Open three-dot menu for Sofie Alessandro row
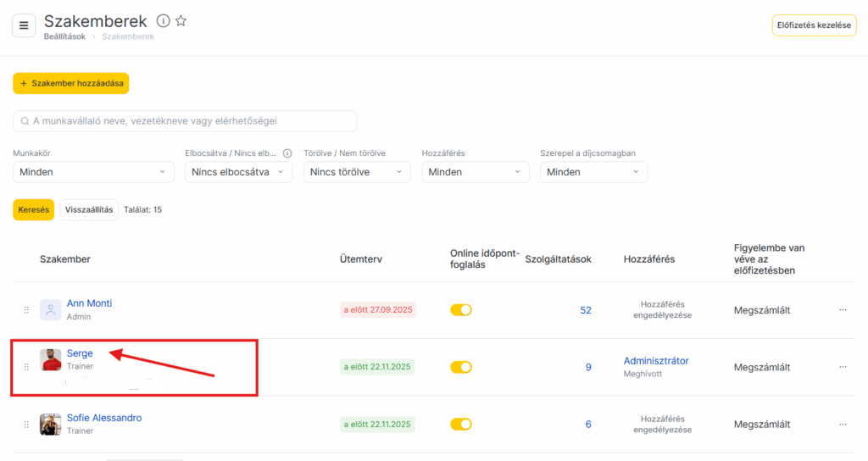The image size is (868, 461). (843, 424)
